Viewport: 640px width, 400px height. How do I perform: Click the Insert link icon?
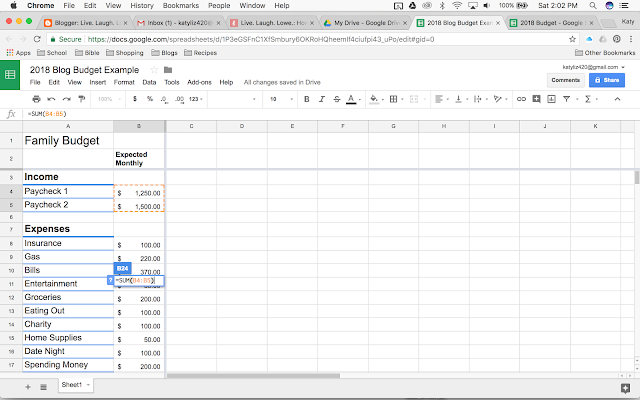pyautogui.click(x=521, y=99)
